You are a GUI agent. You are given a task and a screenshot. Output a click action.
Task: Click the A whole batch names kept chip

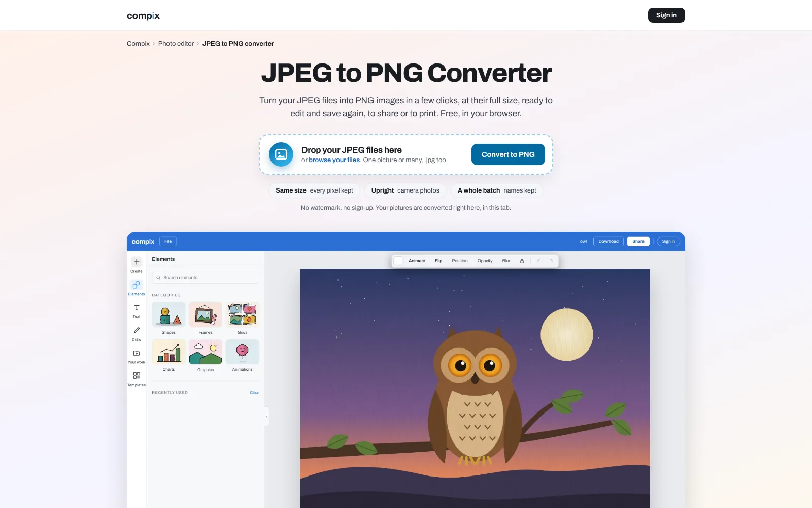point(497,190)
